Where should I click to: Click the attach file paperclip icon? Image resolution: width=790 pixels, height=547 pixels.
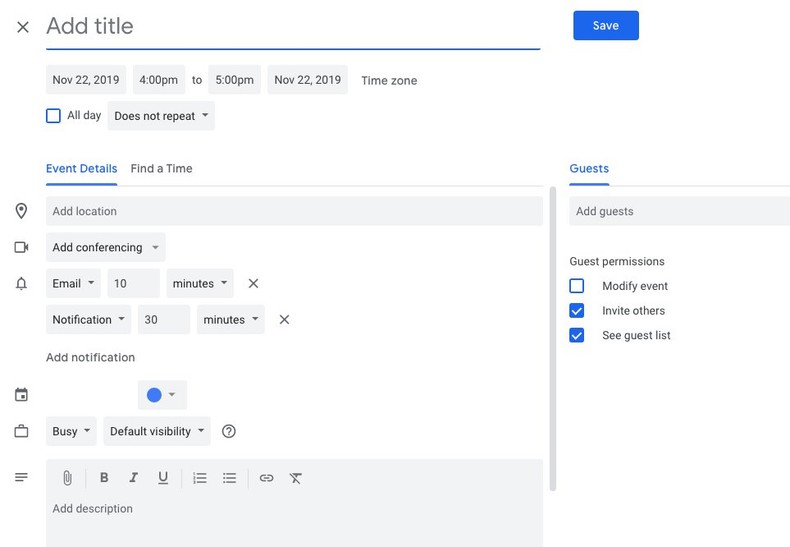click(67, 478)
